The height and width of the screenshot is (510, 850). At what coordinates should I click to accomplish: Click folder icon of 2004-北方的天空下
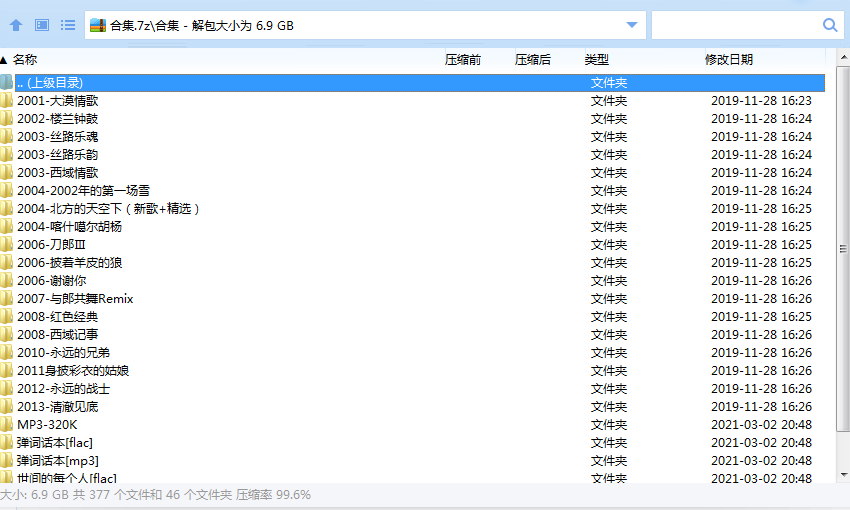[6, 209]
